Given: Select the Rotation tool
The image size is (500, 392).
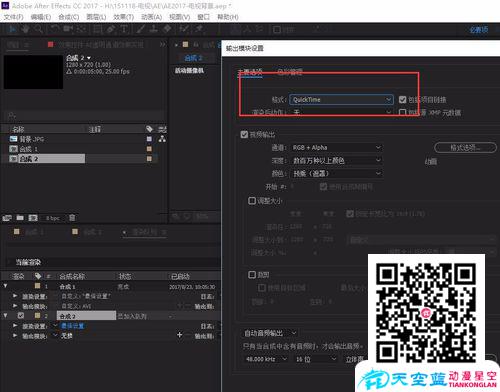Looking at the screenshot, I should click(x=54, y=29).
